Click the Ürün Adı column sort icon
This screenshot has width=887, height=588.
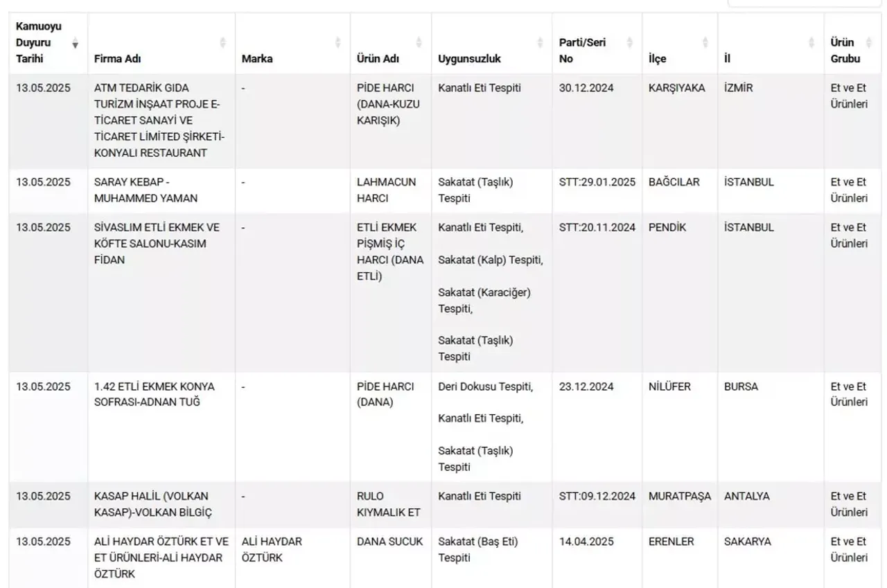coord(419,43)
